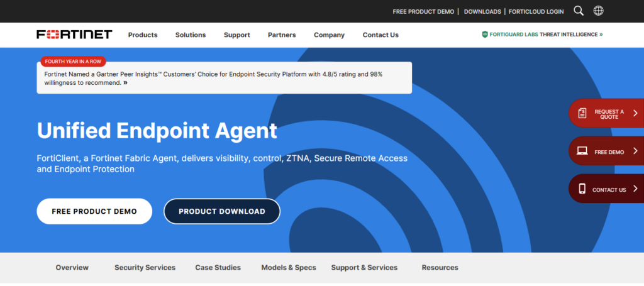Click the Contact Us phone icon
The image size is (644, 286).
click(582, 189)
